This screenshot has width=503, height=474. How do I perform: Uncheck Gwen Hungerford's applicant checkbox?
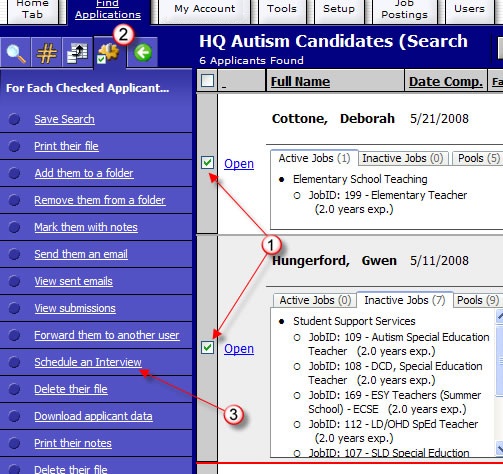(x=207, y=348)
